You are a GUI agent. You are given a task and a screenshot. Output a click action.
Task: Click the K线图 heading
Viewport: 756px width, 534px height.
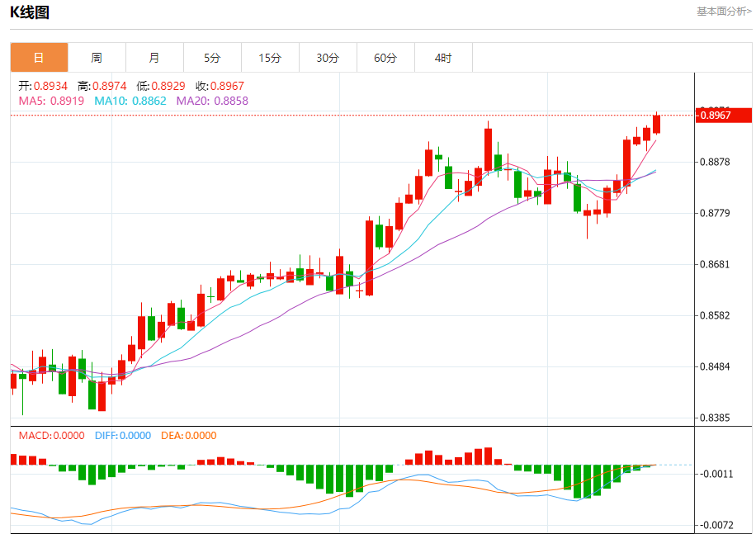tap(30, 12)
